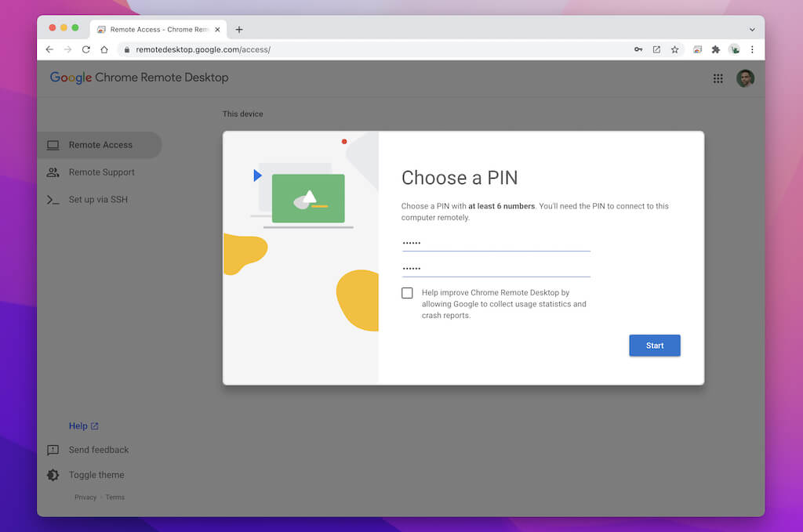
Task: Go to the home page icon
Action: tap(104, 49)
